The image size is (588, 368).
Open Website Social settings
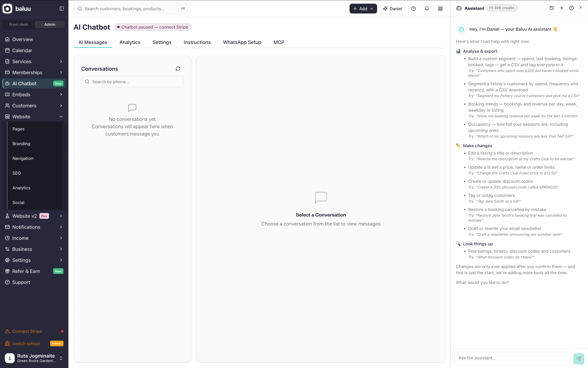pos(18,202)
